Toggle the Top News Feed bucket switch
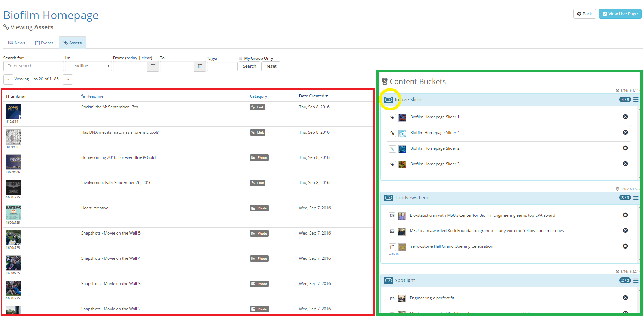The width and height of the screenshot is (644, 316). pyautogui.click(x=389, y=198)
